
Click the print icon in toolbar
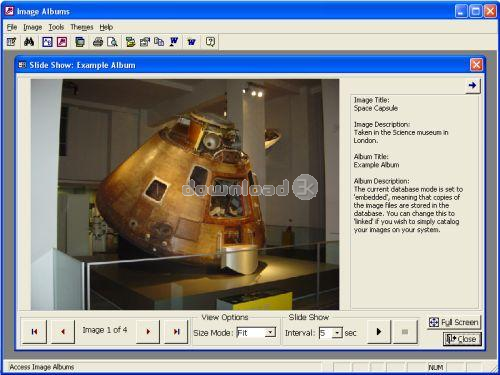pyautogui.click(x=98, y=42)
